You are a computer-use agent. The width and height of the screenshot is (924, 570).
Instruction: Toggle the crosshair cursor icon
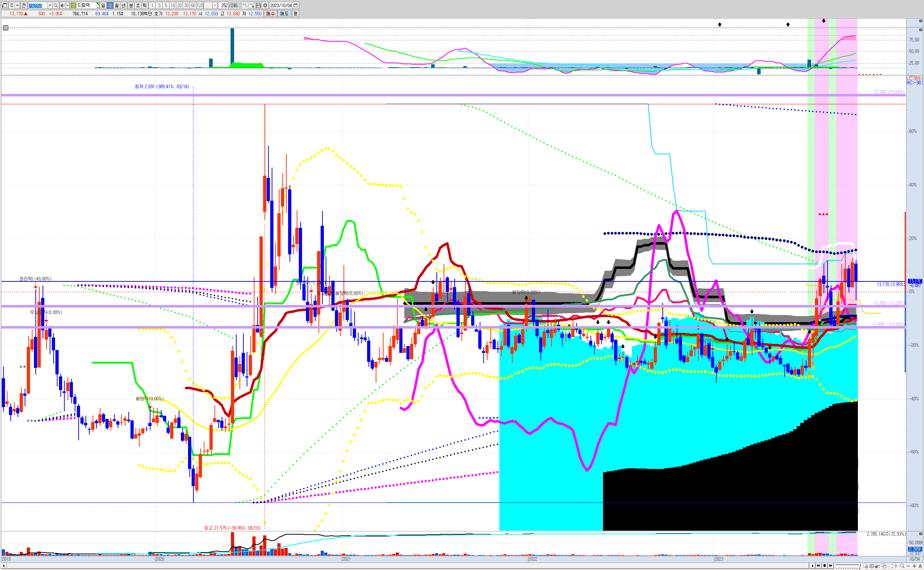click(896, 566)
